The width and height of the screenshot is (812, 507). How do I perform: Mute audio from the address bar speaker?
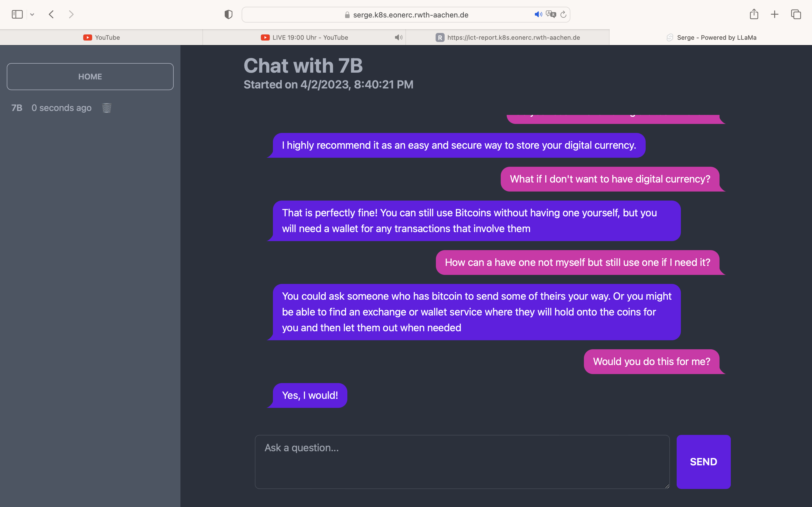click(x=538, y=14)
